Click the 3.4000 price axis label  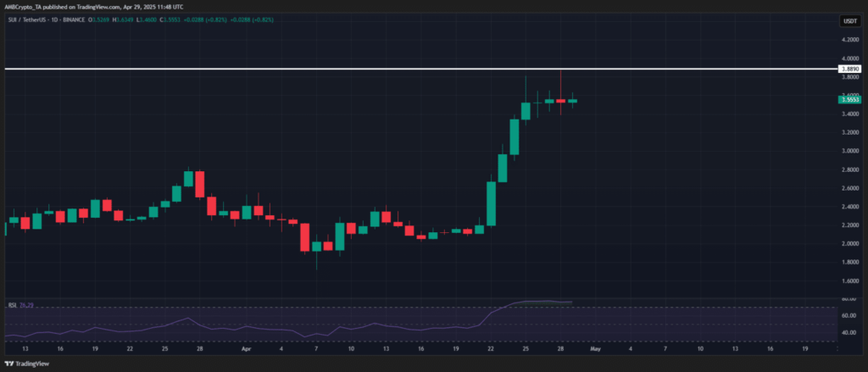coord(849,114)
